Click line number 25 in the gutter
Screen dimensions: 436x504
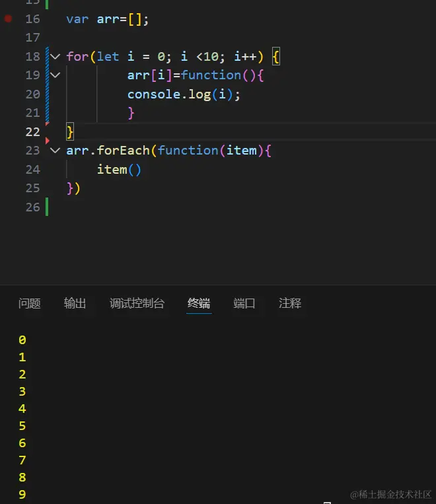[x=33, y=188]
